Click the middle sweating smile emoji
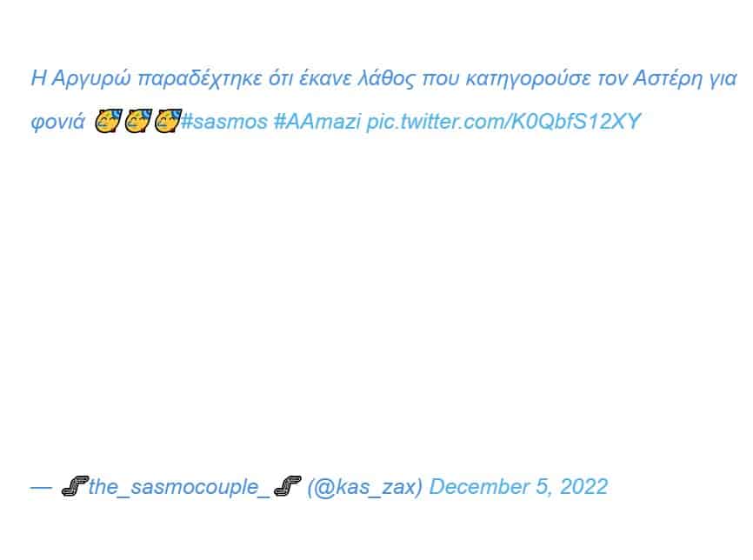Image resolution: width=753 pixels, height=560 pixels. [x=138, y=121]
